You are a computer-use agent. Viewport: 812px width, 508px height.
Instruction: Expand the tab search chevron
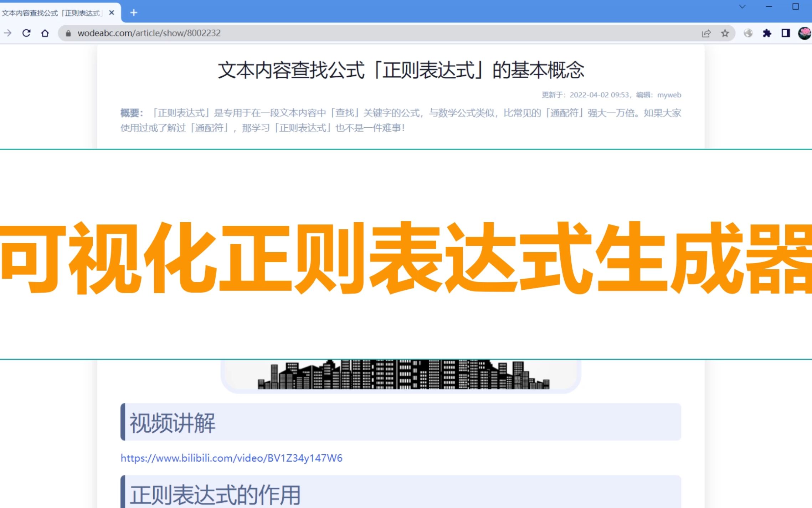point(742,7)
